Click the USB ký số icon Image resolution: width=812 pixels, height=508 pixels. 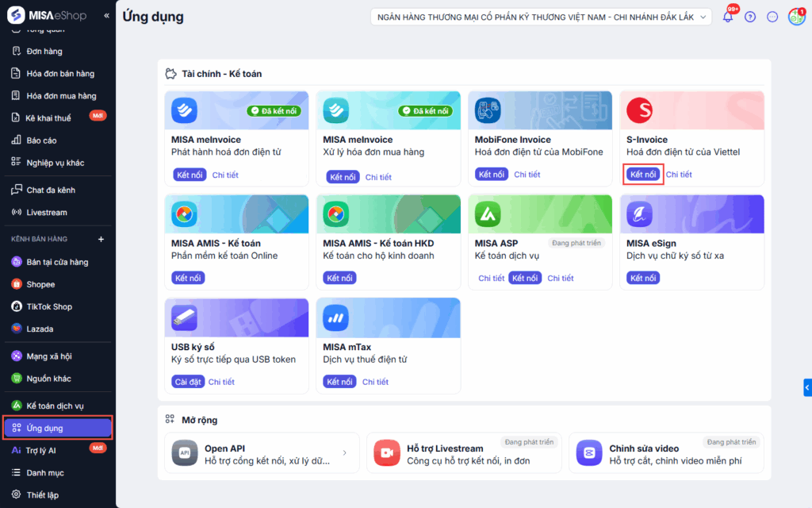click(184, 317)
